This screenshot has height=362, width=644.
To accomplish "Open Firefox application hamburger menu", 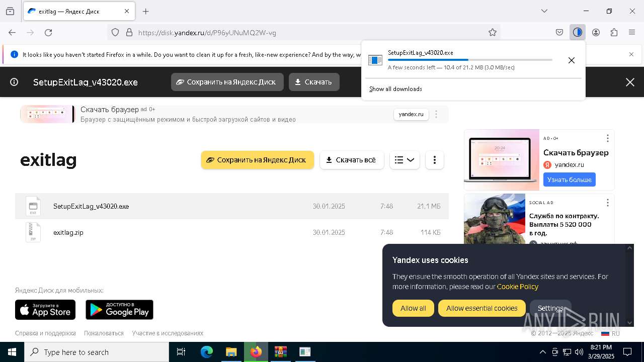I will tap(632, 32).
